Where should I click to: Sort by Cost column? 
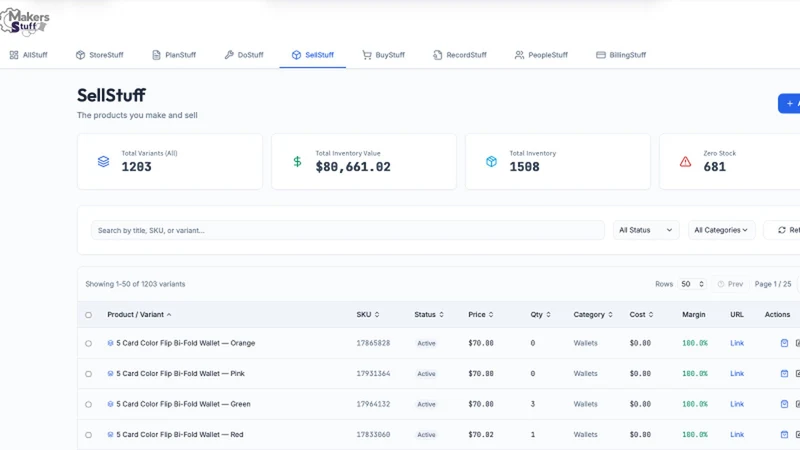pos(641,314)
